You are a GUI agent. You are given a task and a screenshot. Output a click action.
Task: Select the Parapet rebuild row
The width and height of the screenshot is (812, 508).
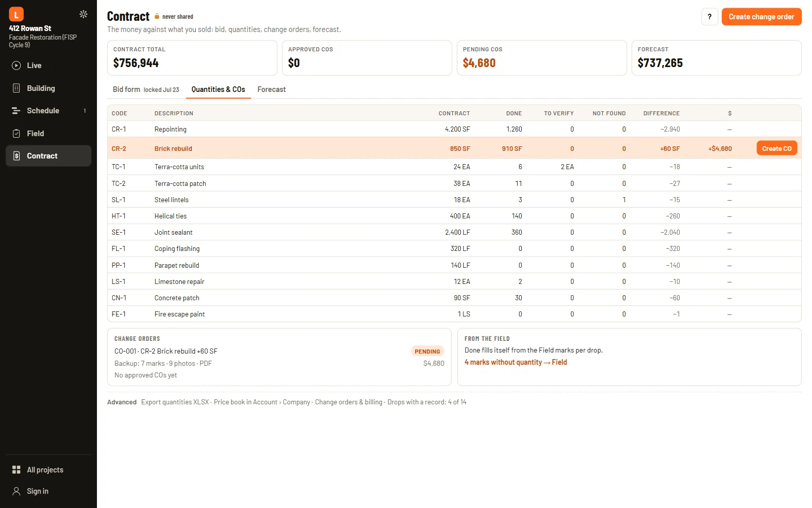454,265
